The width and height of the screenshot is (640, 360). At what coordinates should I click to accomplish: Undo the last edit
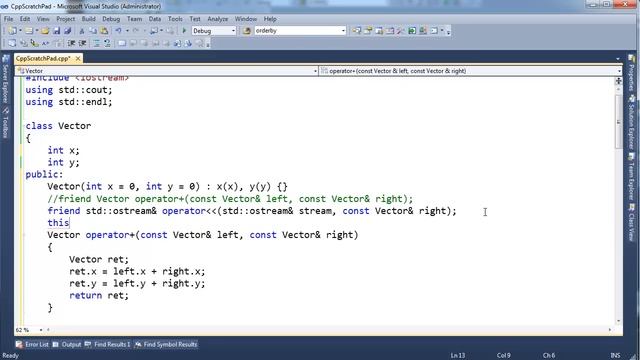pos(118,31)
